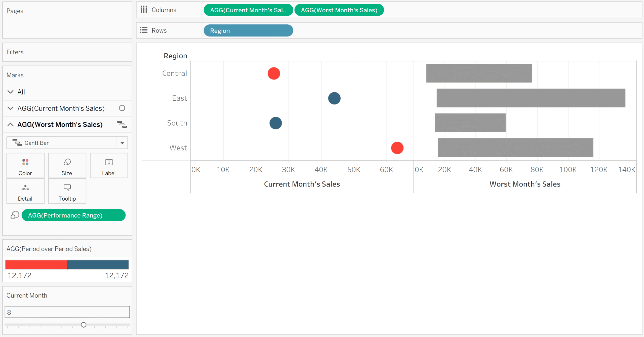This screenshot has width=644, height=337.
Task: Select the West gray Gantt bar
Action: [x=515, y=147]
